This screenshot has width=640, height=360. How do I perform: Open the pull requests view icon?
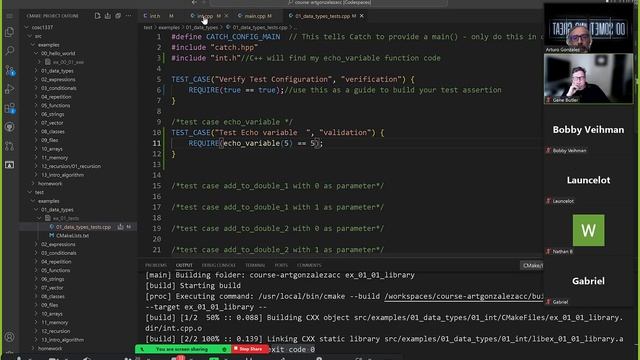click(9, 146)
